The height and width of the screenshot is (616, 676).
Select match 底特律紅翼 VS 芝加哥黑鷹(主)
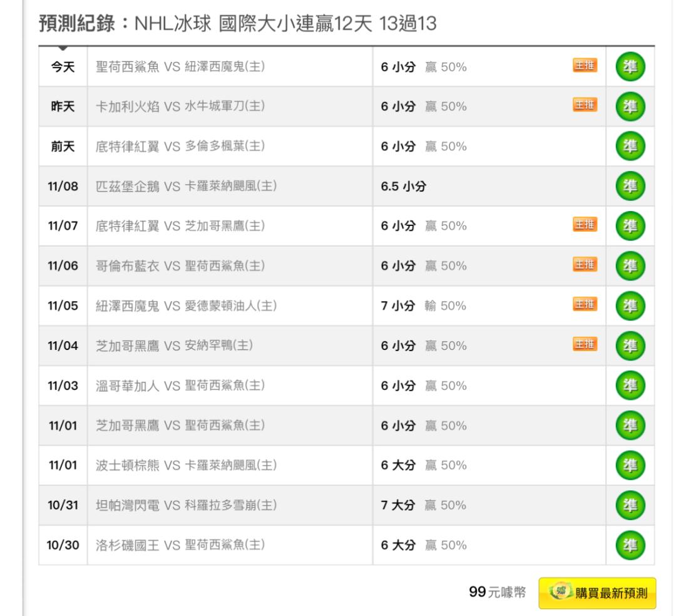(180, 226)
